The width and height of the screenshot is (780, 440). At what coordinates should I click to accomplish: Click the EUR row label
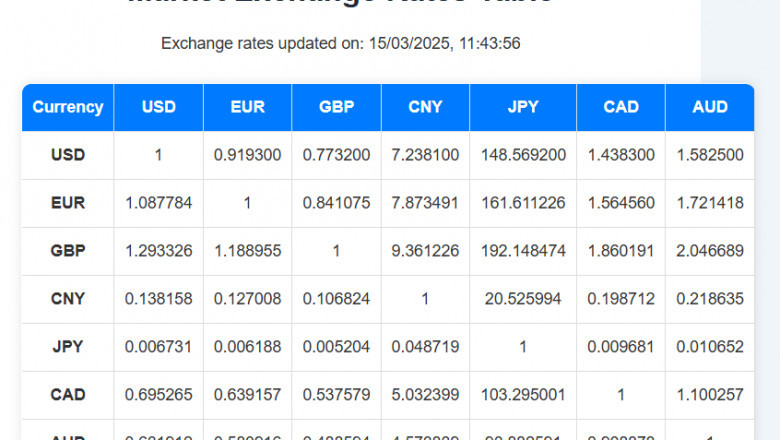coord(68,203)
